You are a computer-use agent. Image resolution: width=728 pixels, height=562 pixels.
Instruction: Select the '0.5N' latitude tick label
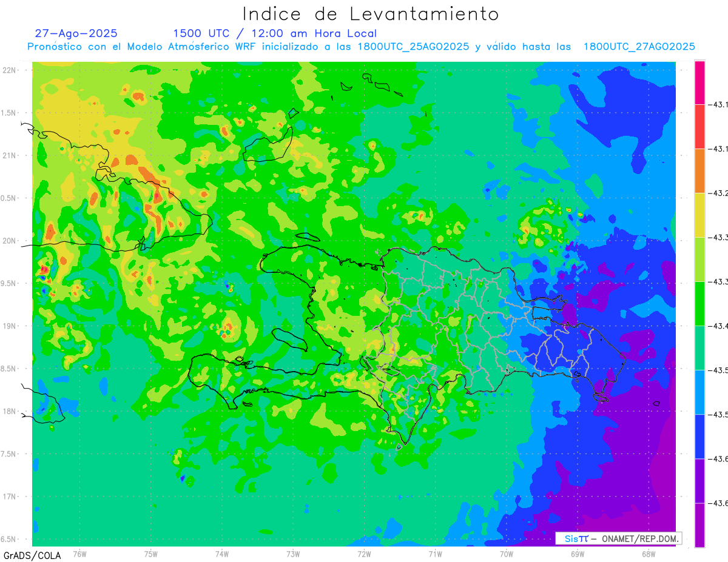8,198
